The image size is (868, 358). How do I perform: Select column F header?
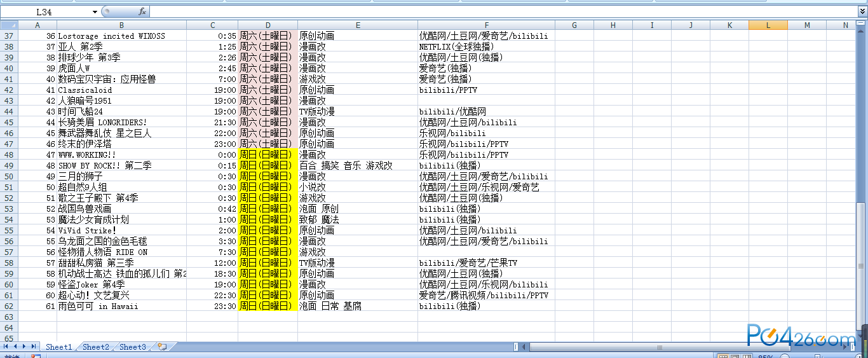pyautogui.click(x=486, y=25)
